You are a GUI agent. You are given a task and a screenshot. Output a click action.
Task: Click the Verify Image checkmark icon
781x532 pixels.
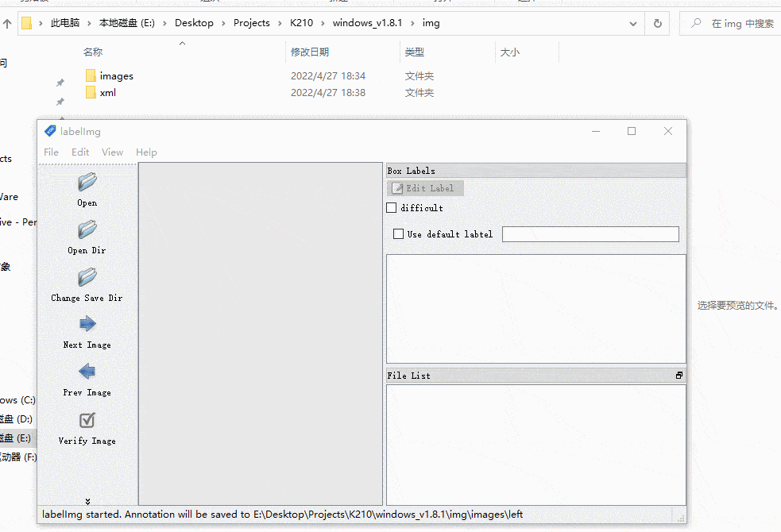(87, 420)
